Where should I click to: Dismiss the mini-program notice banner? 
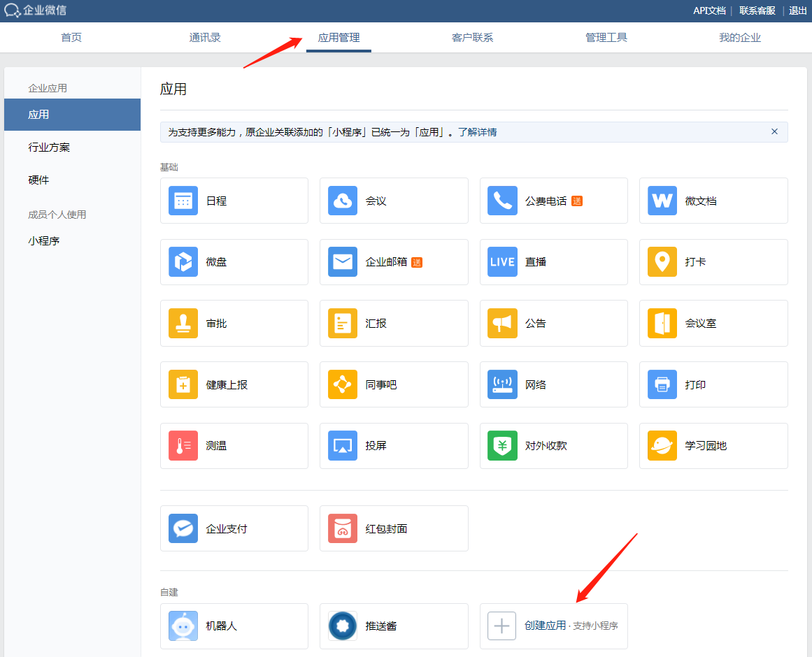(774, 131)
